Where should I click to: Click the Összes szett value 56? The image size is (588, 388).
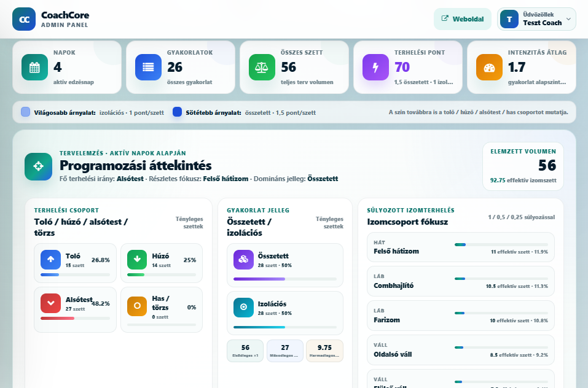(288, 67)
